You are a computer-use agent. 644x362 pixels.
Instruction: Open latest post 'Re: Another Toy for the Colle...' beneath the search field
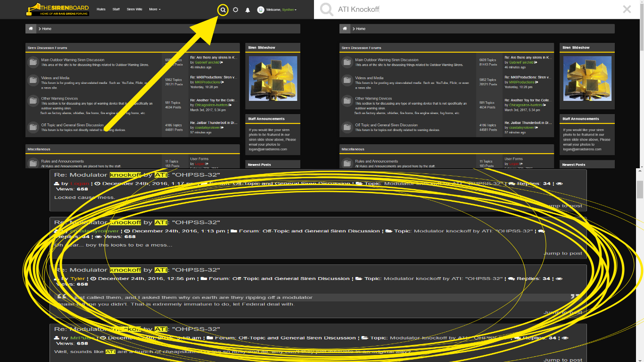(528, 100)
